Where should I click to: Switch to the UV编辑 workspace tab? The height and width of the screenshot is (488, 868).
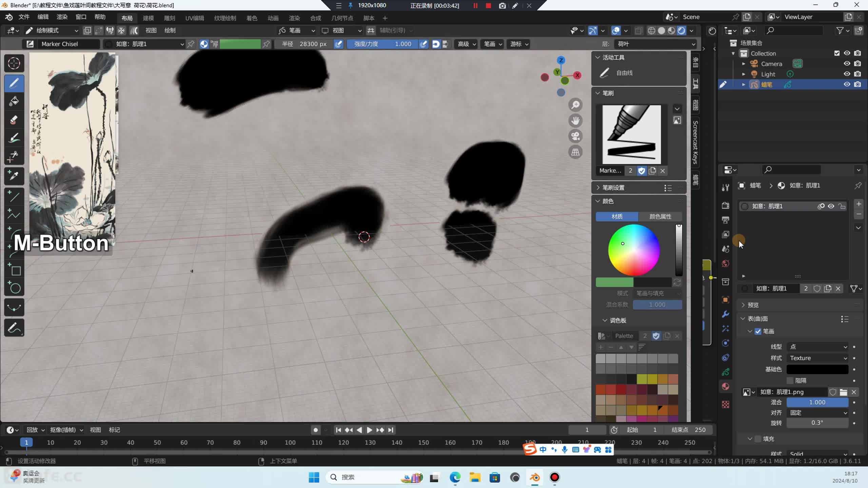[x=194, y=18]
